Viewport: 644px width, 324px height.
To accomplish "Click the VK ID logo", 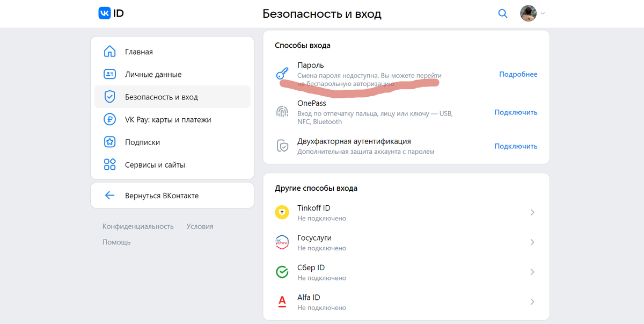I will (111, 13).
